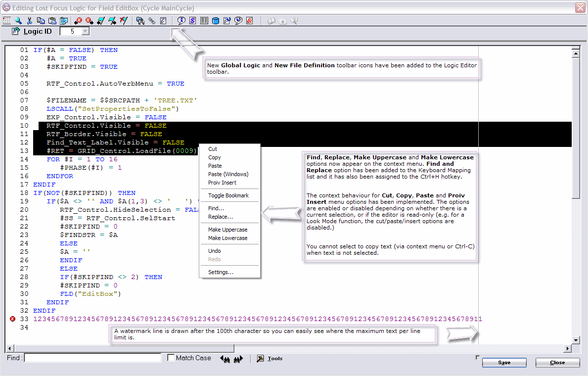
Task: Select Paste (Windows) in context menu
Action: point(228,174)
